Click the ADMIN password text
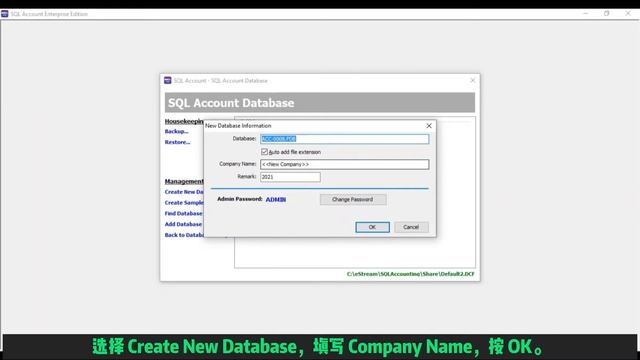This screenshot has height=360, width=640. click(x=276, y=200)
